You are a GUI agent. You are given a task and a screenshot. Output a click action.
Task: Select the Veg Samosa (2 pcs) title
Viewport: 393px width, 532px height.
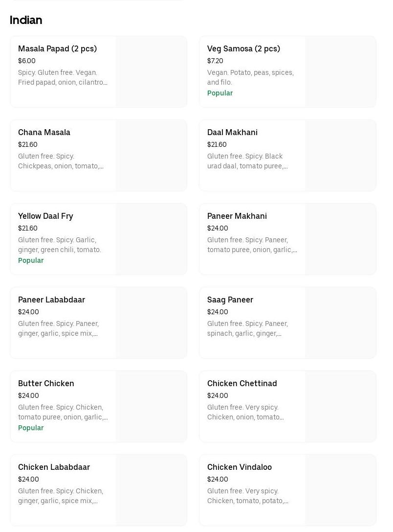tap(243, 49)
